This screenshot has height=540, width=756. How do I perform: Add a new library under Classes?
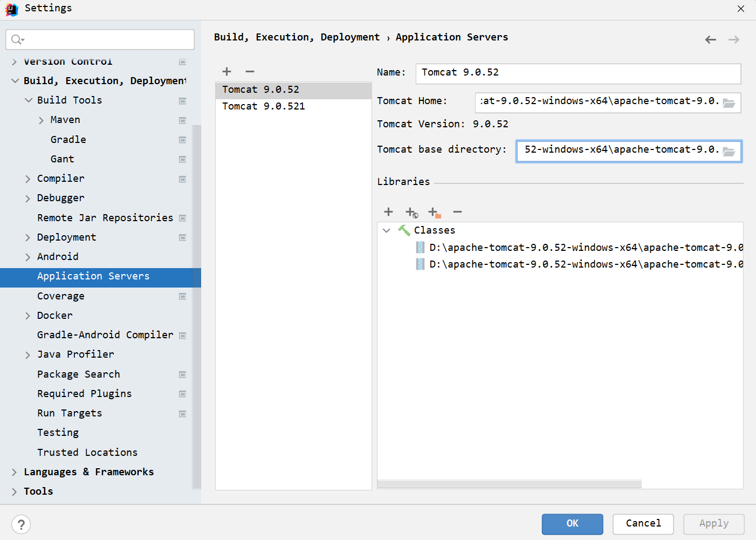tap(388, 212)
